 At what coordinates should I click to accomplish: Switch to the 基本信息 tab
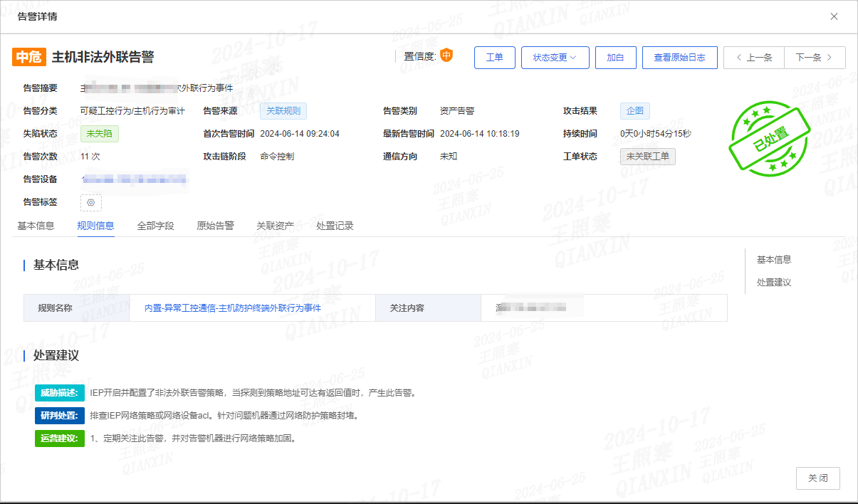point(36,226)
